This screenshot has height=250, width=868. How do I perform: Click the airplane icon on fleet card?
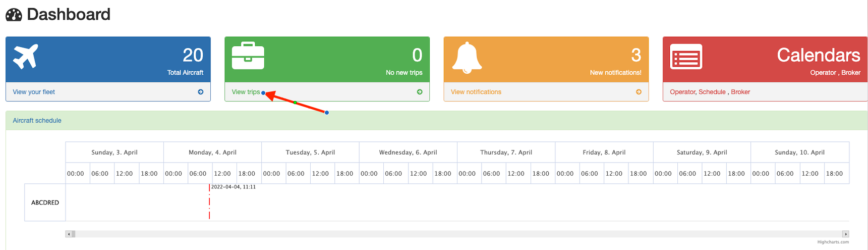click(26, 56)
